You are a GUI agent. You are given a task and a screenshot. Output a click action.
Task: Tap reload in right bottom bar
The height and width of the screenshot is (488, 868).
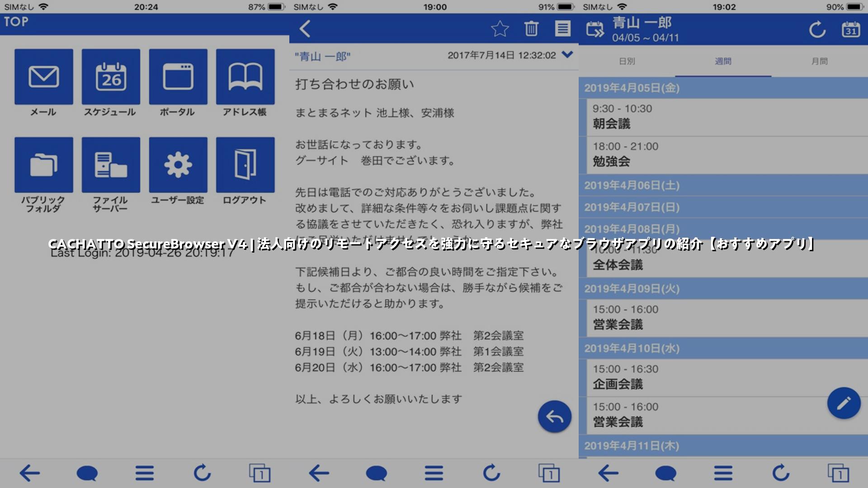(781, 473)
